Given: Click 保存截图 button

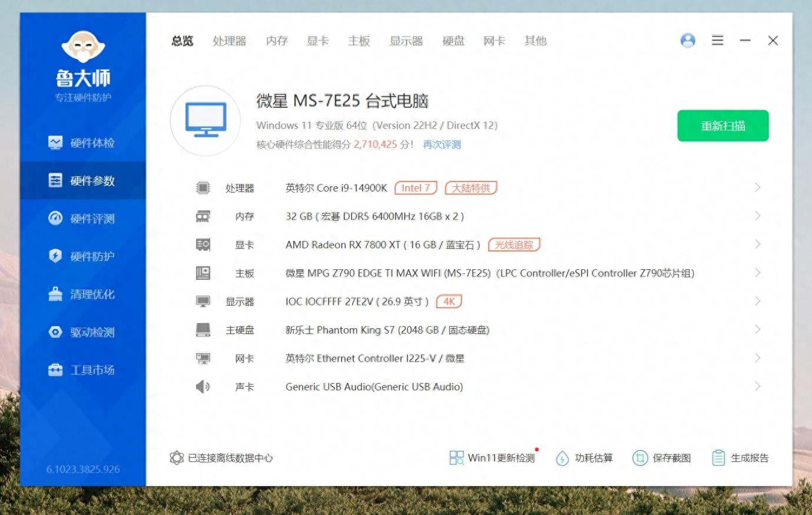Looking at the screenshot, I should [661, 458].
